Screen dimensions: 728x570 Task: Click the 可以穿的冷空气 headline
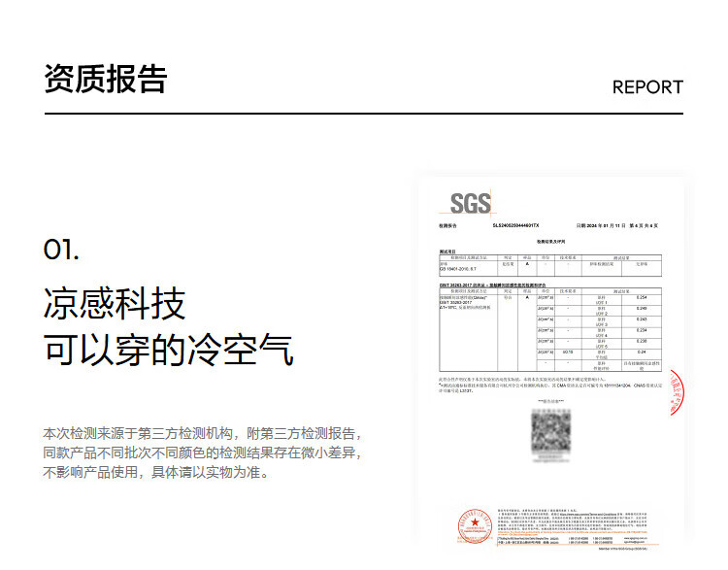pyautogui.click(x=168, y=350)
